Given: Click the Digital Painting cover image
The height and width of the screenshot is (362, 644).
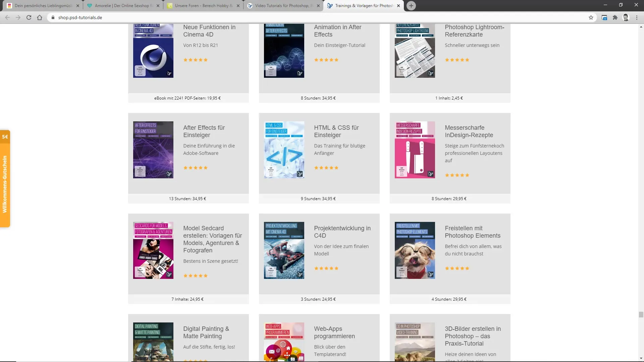Looking at the screenshot, I should click(x=153, y=342).
